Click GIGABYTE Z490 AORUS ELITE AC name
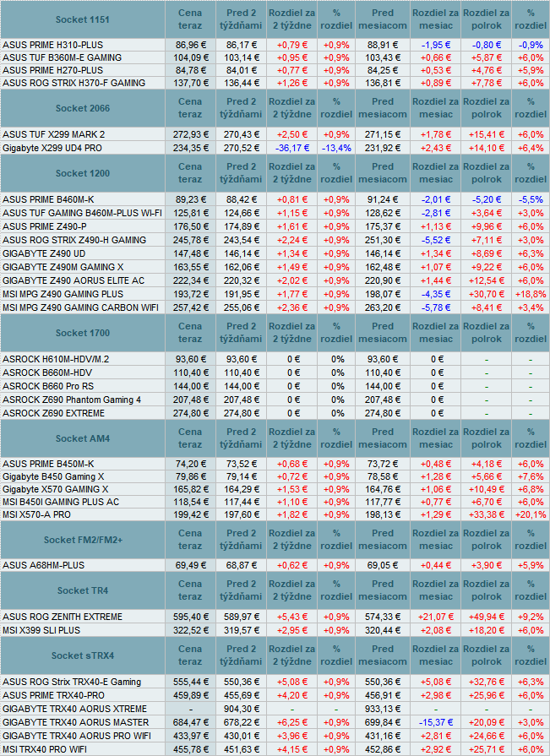 tap(74, 280)
